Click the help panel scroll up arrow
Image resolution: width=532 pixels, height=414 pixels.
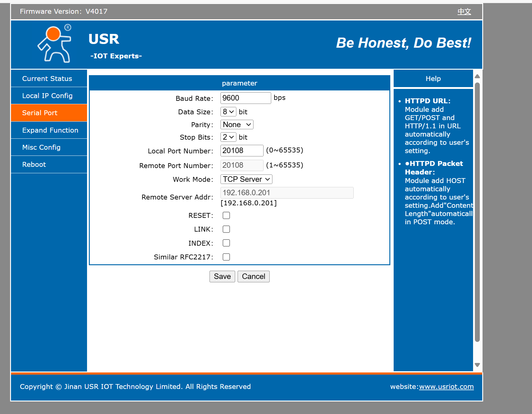(477, 76)
